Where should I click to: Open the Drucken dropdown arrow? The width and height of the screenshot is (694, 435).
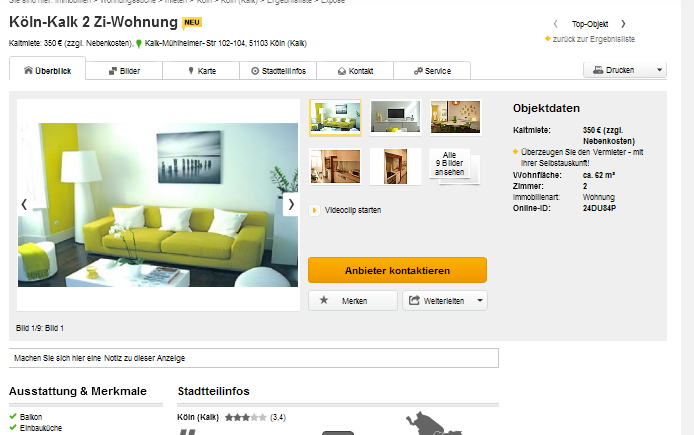tap(659, 70)
